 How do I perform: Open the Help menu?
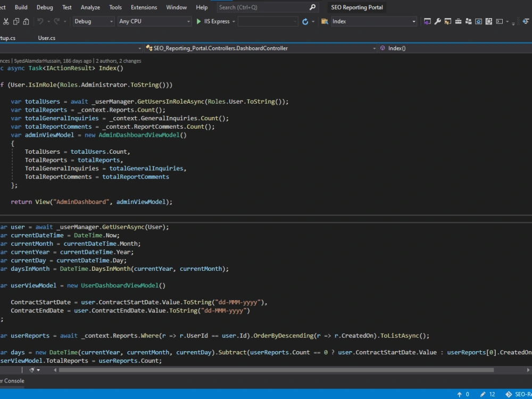202,7
